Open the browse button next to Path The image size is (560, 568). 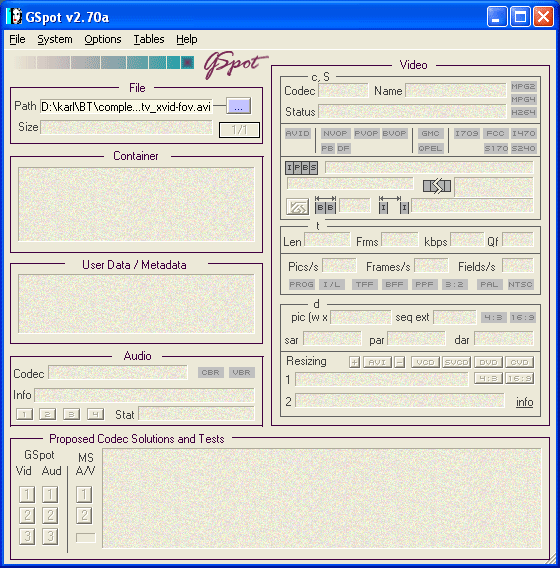click(238, 106)
